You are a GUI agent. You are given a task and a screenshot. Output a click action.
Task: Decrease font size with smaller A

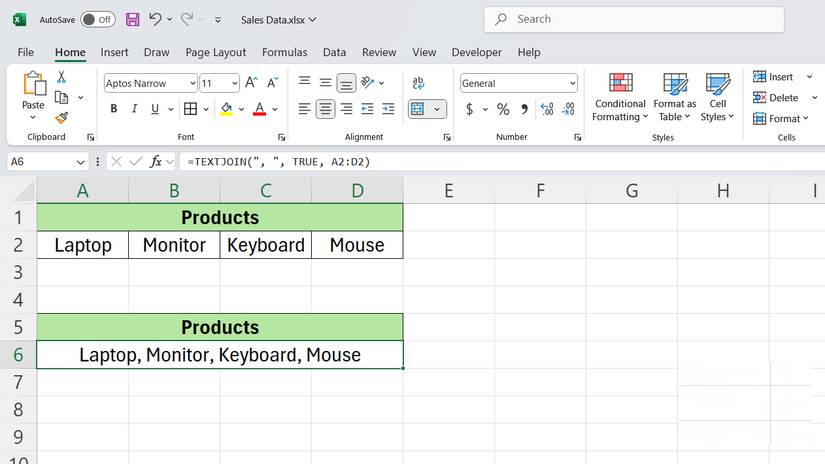click(273, 83)
